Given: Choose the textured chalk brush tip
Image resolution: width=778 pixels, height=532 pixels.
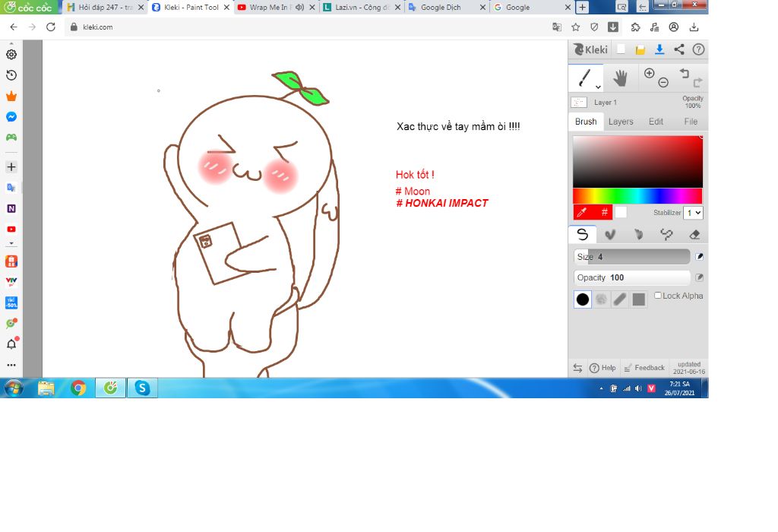Looking at the screenshot, I should click(602, 299).
